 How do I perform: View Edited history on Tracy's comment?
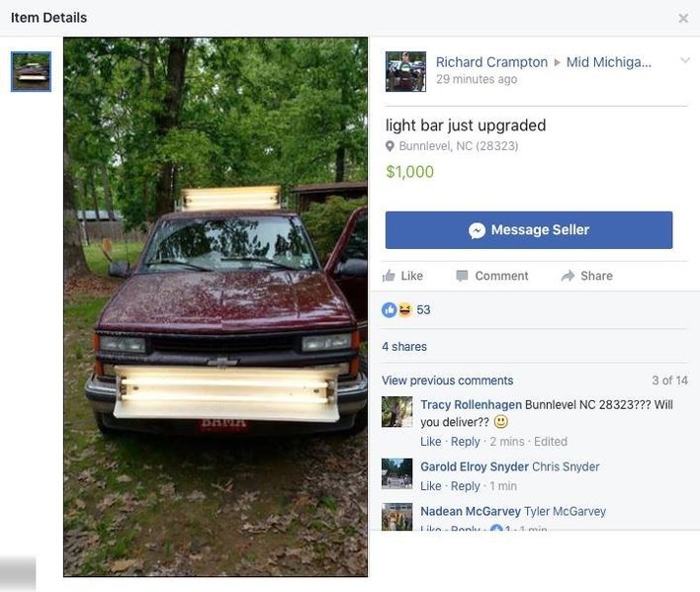pyautogui.click(x=551, y=442)
